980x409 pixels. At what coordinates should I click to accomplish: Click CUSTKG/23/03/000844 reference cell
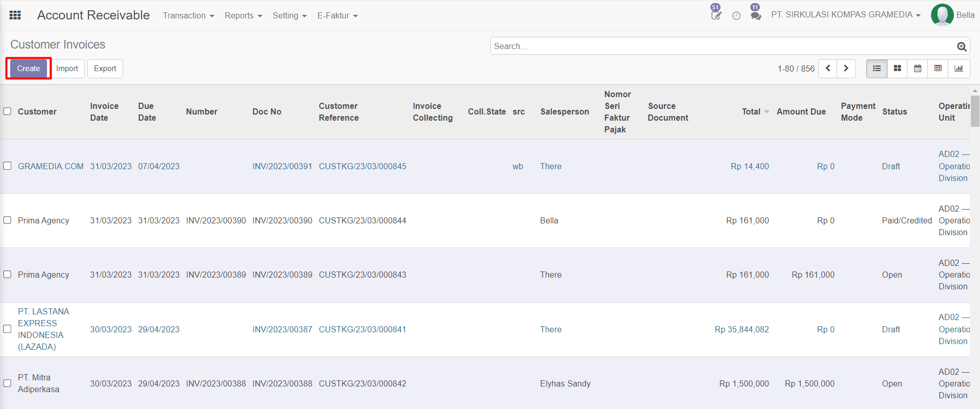(363, 220)
